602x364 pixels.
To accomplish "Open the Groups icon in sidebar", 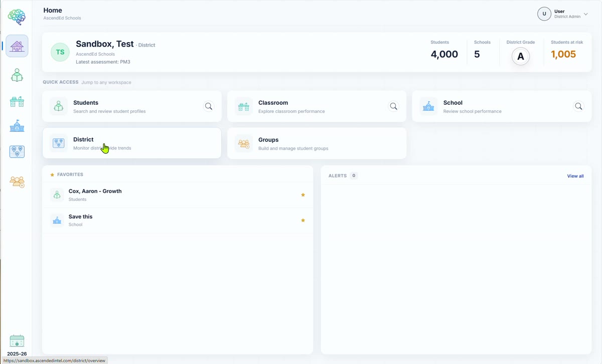I will point(17,181).
